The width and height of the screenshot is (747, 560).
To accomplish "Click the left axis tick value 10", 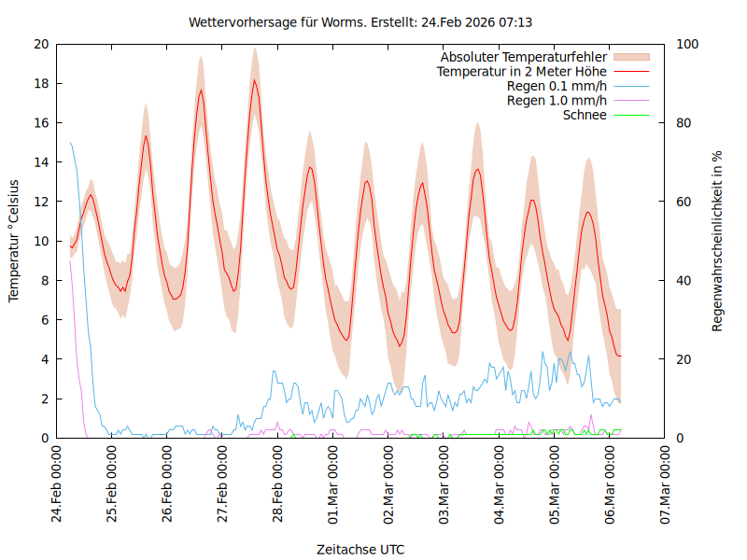I will [41, 241].
